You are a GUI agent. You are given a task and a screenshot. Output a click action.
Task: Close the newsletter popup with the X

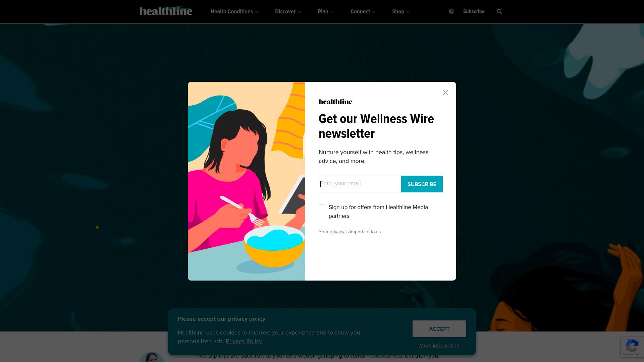tap(445, 93)
